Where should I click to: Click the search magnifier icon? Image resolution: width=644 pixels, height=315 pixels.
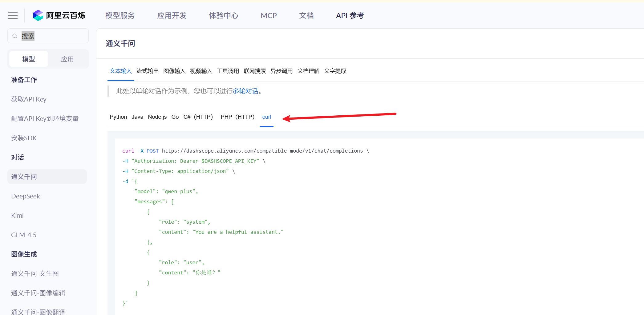[14, 36]
